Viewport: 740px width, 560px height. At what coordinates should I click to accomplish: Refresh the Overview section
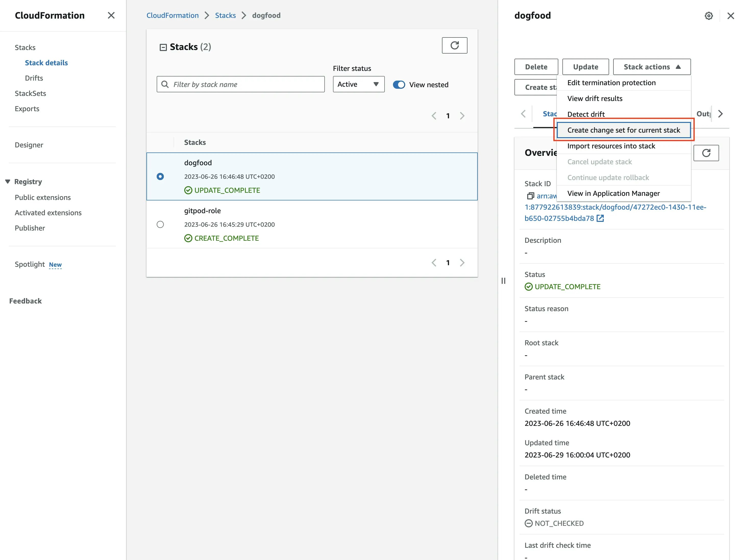pyautogui.click(x=706, y=153)
